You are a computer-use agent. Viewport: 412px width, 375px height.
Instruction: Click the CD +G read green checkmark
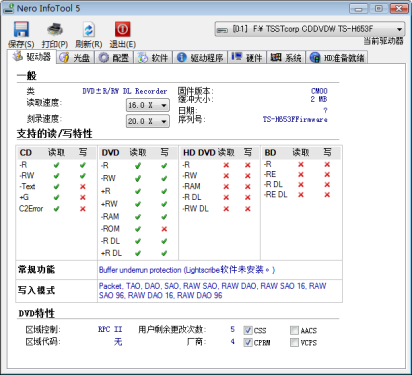pyautogui.click(x=56, y=198)
